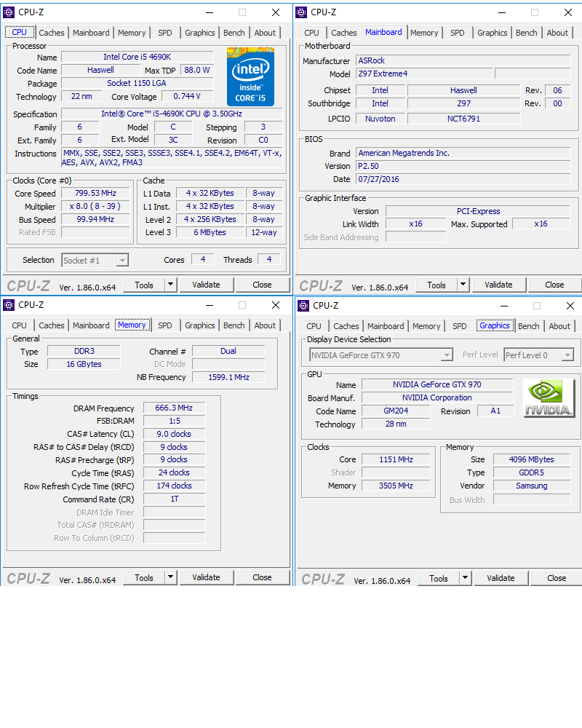Switch to the Bench tab in the CPU window
The height and width of the screenshot is (728, 582).
point(234,33)
